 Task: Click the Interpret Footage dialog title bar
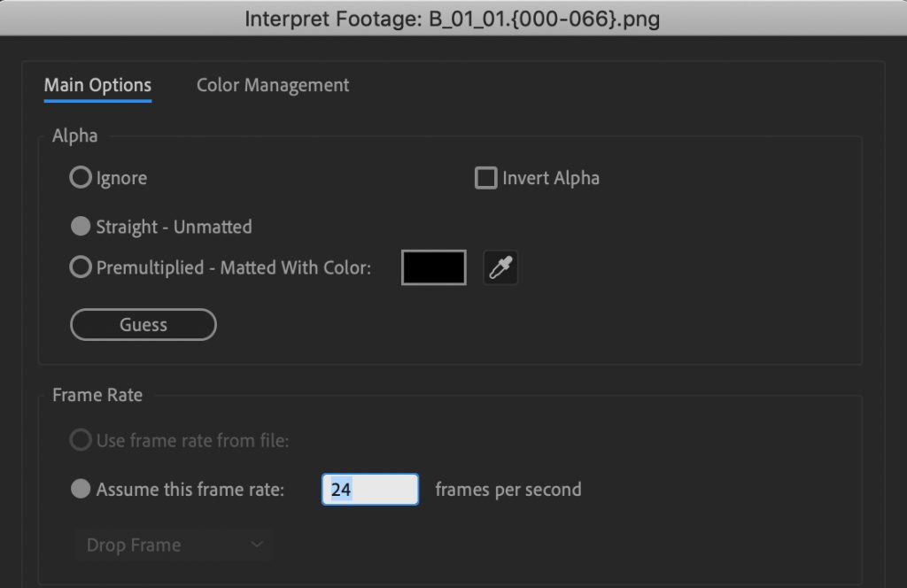[453, 18]
